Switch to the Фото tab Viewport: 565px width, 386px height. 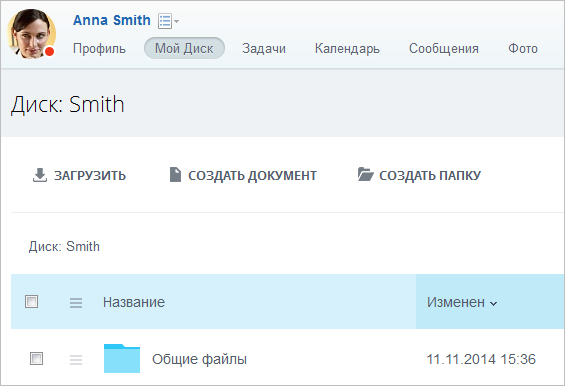pyautogui.click(x=523, y=48)
